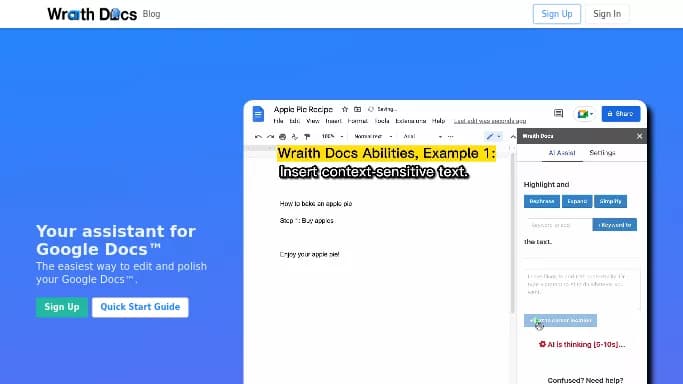Switch to the AI Assist tab
The height and width of the screenshot is (384, 683).
coord(562,153)
